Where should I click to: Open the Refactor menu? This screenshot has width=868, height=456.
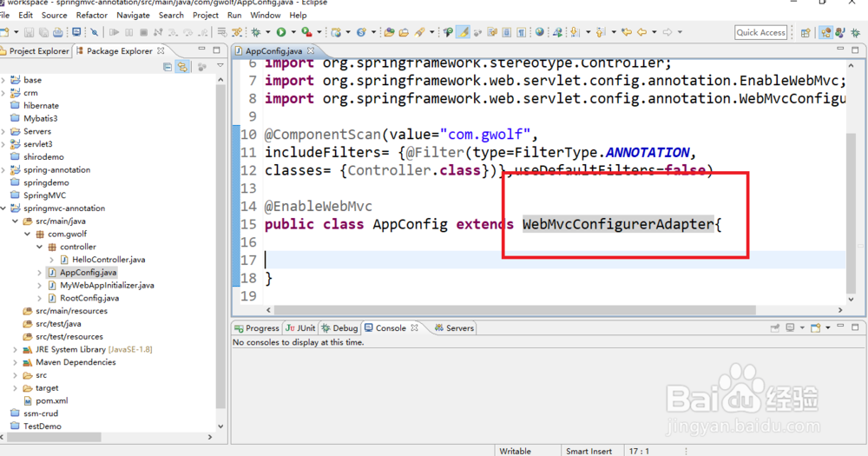(92, 15)
